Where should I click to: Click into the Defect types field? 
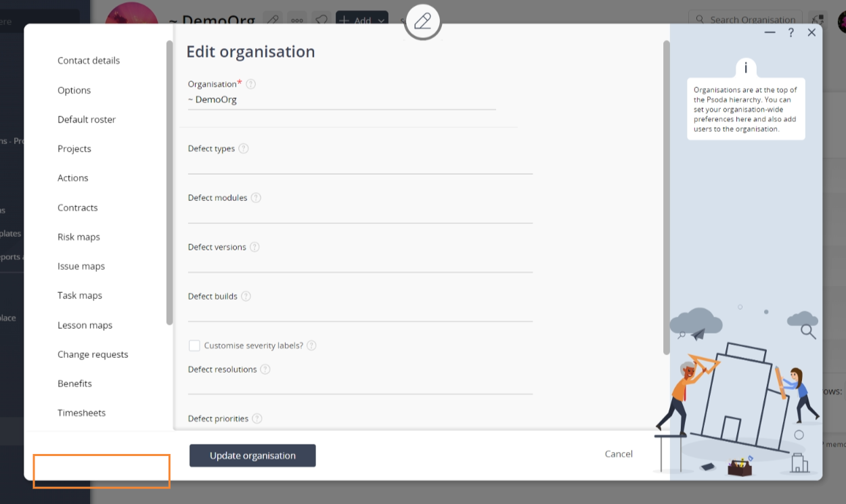click(x=360, y=164)
